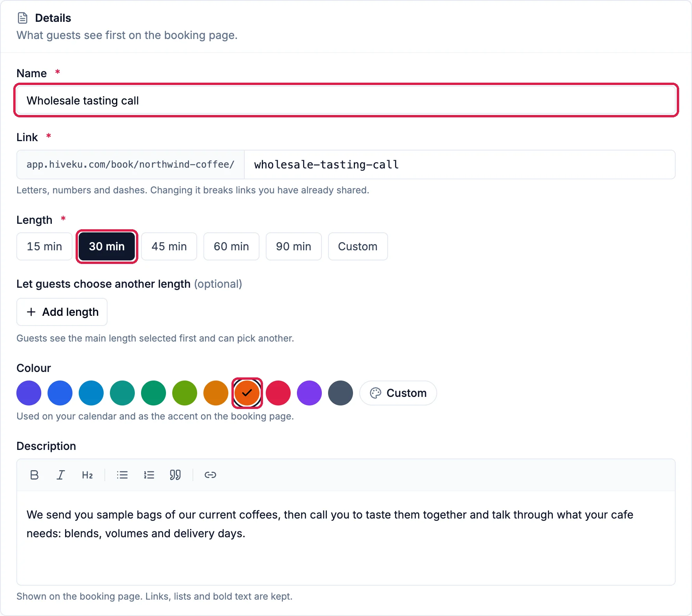Edit the wholesale-tasting-call link slug field
This screenshot has height=616, width=692.
tap(460, 165)
